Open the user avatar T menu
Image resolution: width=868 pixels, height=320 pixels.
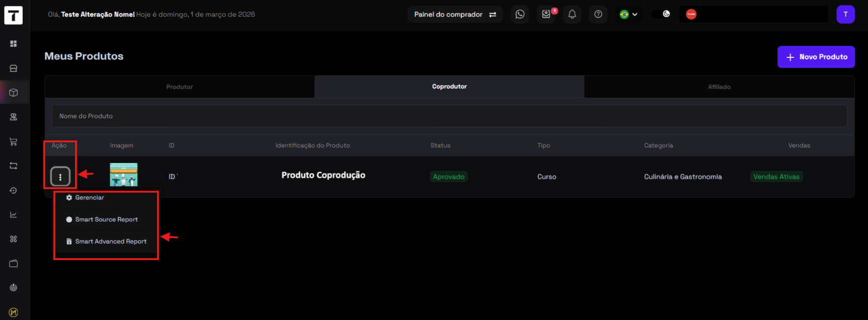pos(845,14)
